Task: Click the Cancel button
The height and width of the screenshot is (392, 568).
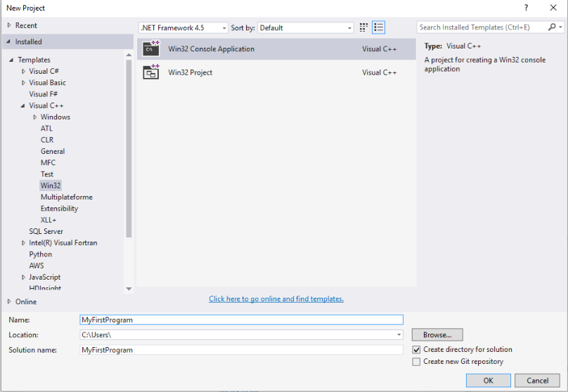Action: [537, 381]
